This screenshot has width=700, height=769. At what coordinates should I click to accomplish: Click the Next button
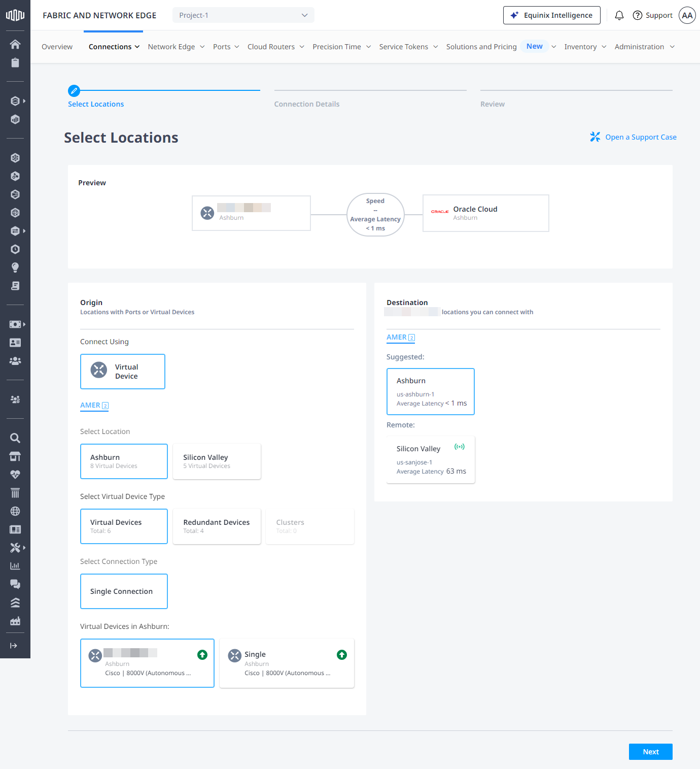(651, 752)
